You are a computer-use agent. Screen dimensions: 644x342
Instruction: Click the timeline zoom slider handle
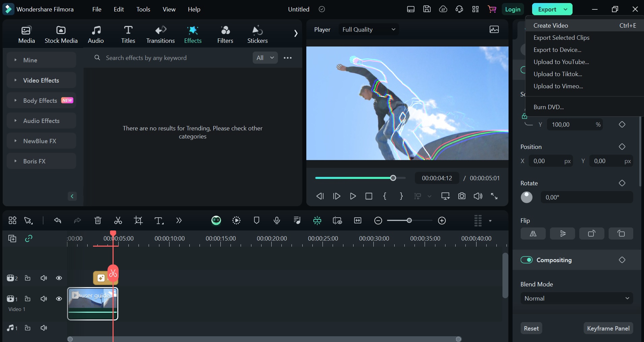click(409, 220)
